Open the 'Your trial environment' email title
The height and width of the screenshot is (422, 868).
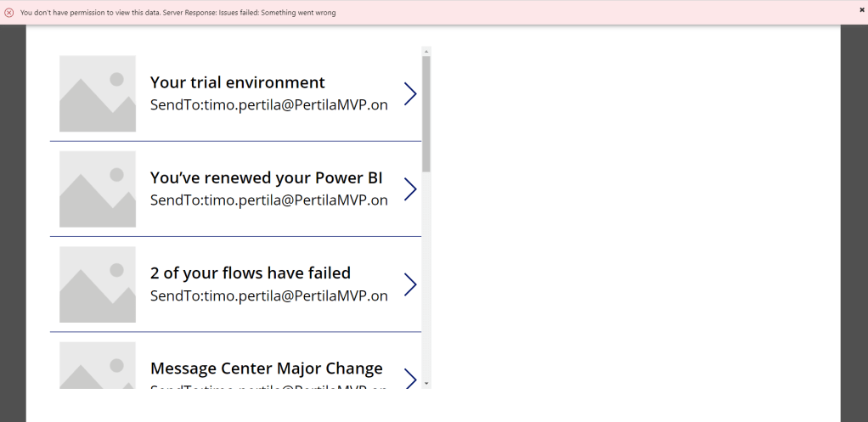[x=238, y=82]
